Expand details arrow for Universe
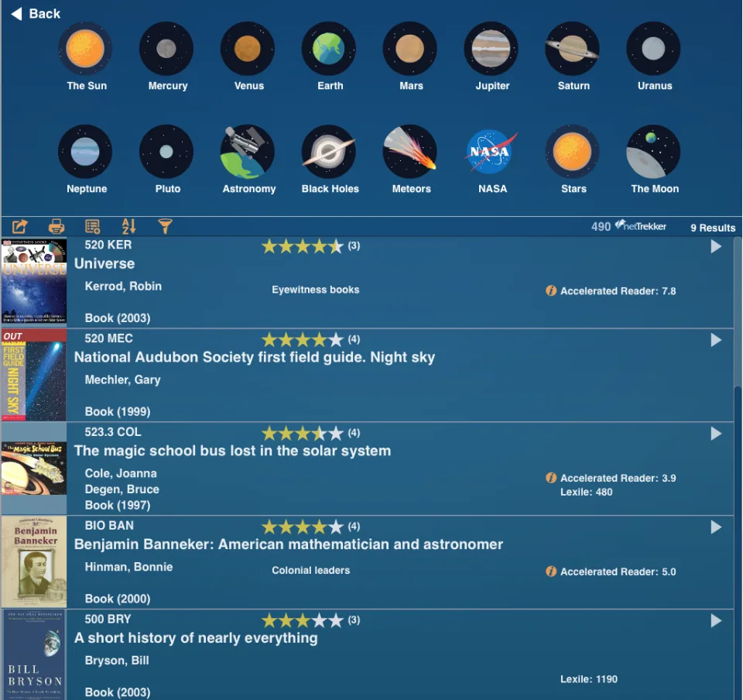This screenshot has width=743, height=700. click(716, 246)
